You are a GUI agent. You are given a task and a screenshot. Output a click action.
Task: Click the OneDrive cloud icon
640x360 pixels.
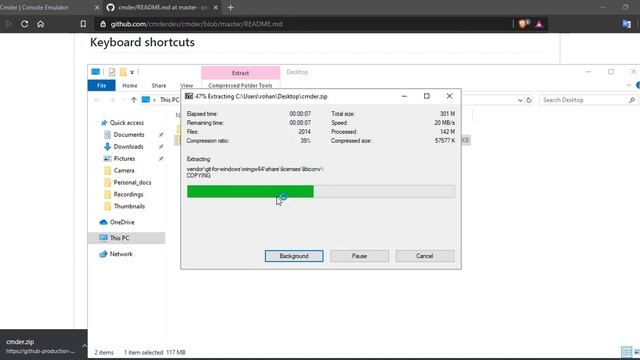[103, 222]
